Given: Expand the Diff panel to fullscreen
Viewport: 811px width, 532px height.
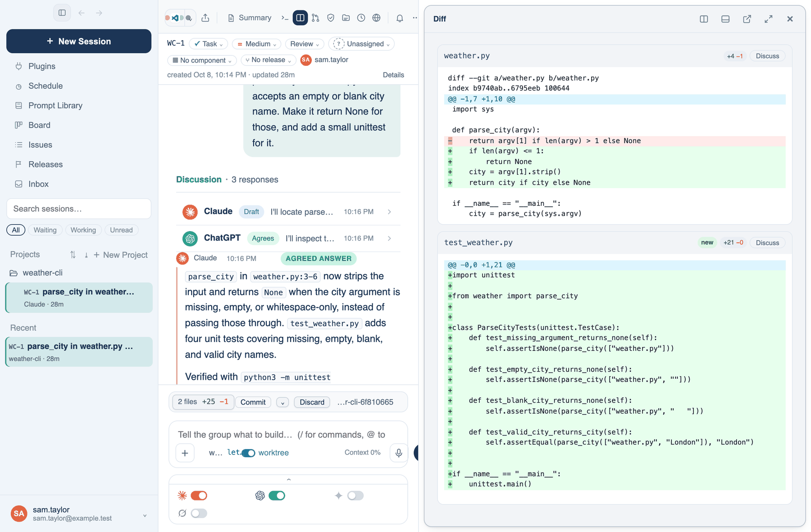Looking at the screenshot, I should click(x=769, y=19).
